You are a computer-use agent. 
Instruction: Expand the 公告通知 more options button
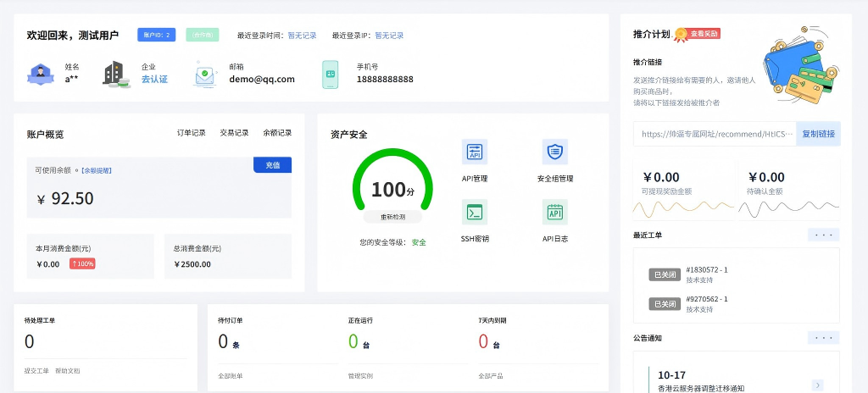pyautogui.click(x=823, y=337)
